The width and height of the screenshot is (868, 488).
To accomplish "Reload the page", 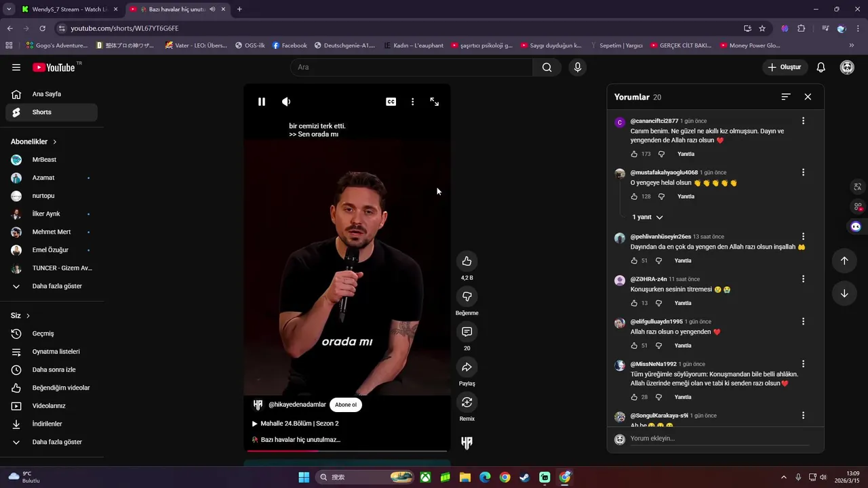I will 42,28.
